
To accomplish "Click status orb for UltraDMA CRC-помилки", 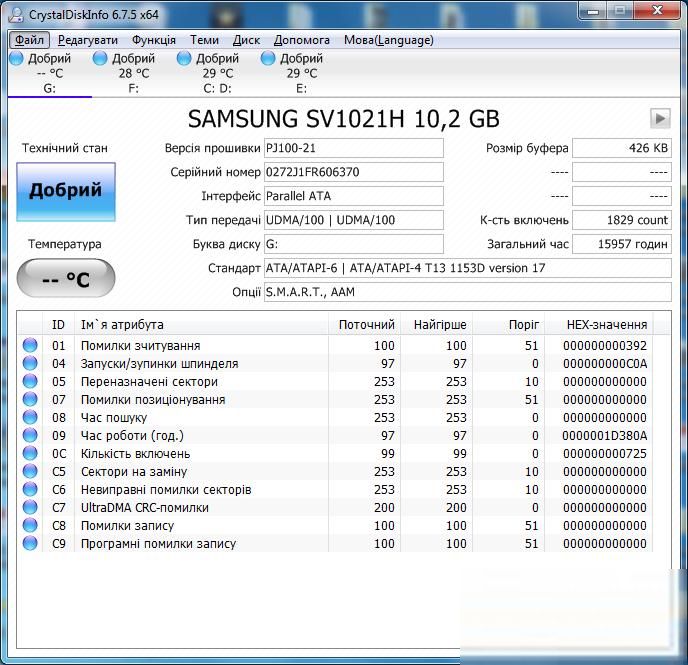I will (30, 507).
